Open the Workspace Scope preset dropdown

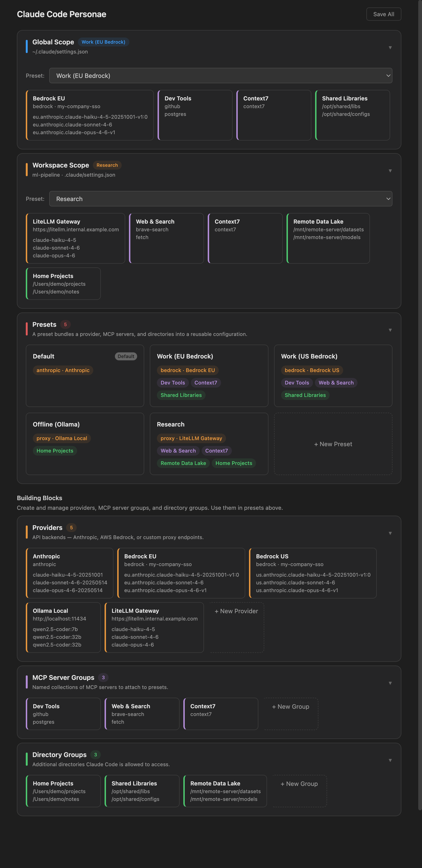pyautogui.click(x=221, y=198)
